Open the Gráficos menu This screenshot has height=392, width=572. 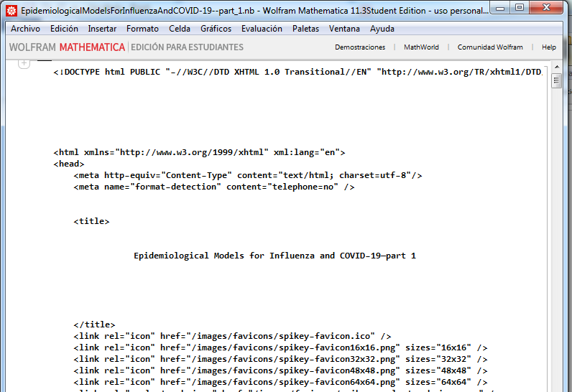[216, 29]
